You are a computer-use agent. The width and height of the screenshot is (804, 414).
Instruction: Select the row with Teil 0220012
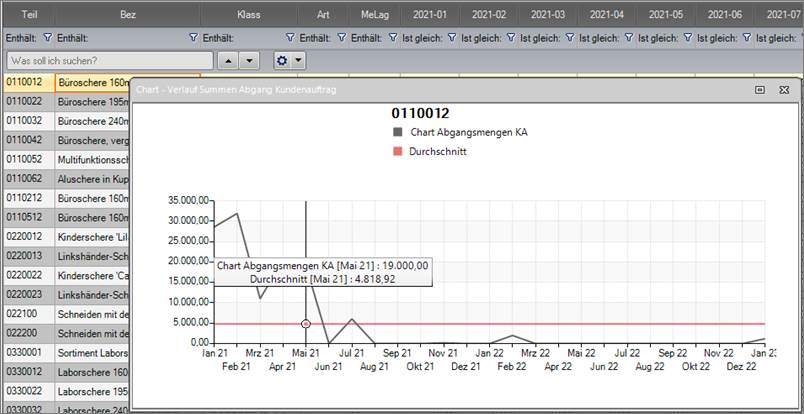tap(24, 237)
